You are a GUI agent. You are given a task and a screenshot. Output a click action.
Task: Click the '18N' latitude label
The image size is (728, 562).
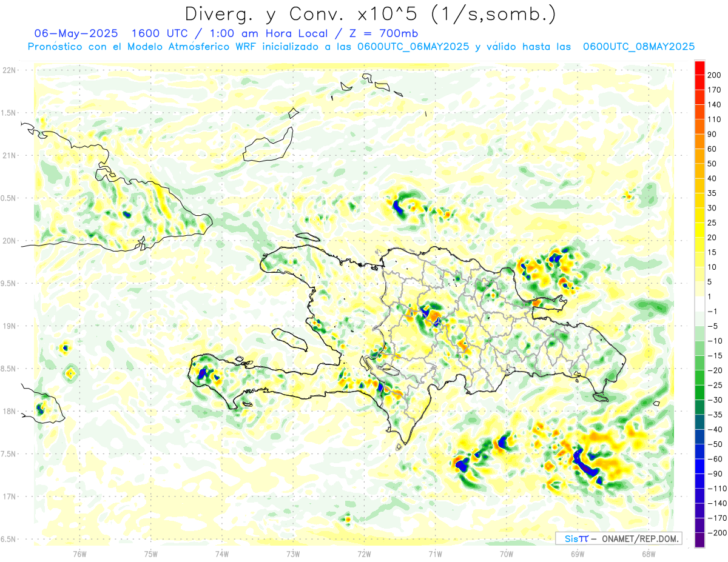pyautogui.click(x=9, y=411)
